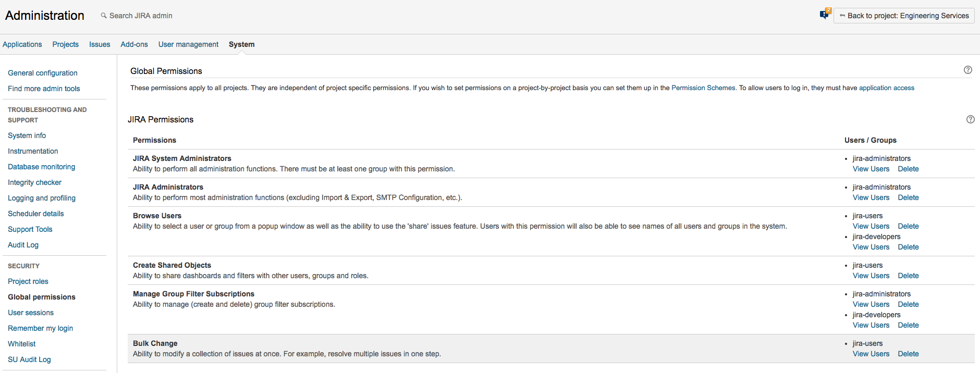Follow the application access link

coord(886,88)
